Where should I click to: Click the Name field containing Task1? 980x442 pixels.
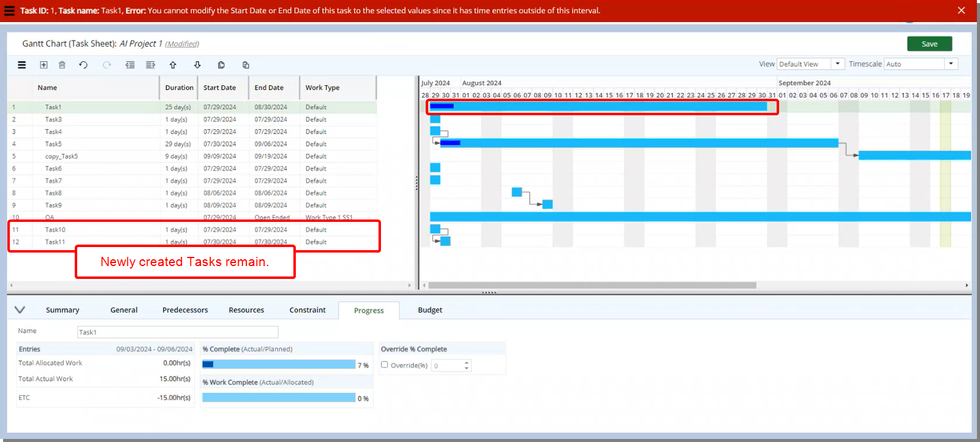178,332
